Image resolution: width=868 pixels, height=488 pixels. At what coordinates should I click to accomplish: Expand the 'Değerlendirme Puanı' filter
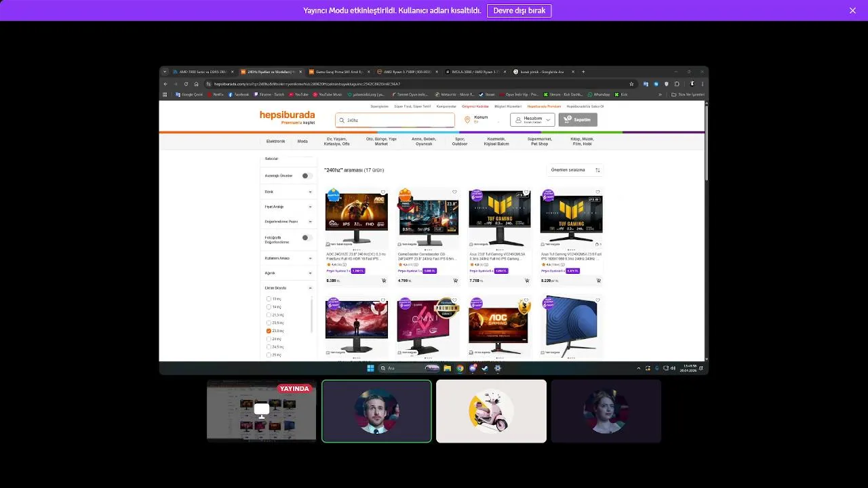311,222
